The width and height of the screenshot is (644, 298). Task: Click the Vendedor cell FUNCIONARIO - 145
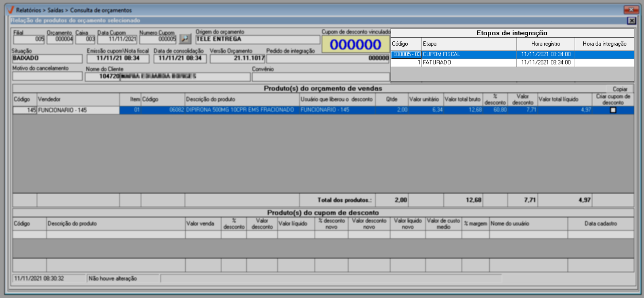pos(78,110)
